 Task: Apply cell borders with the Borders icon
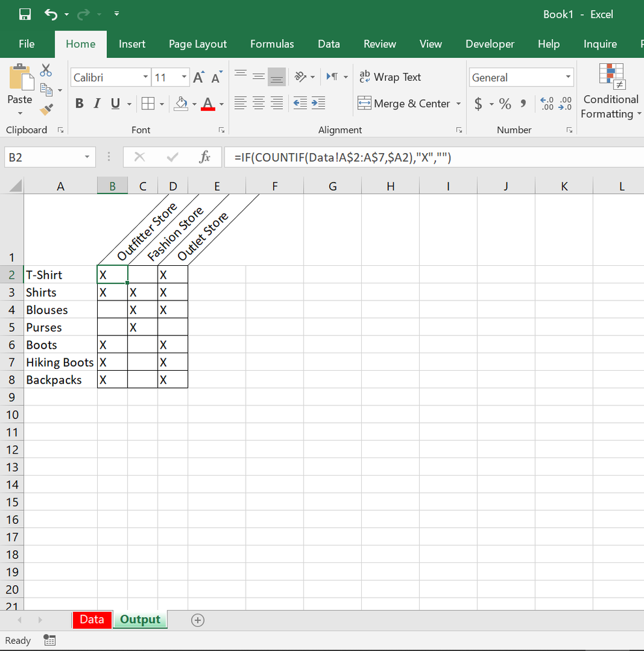(x=148, y=104)
